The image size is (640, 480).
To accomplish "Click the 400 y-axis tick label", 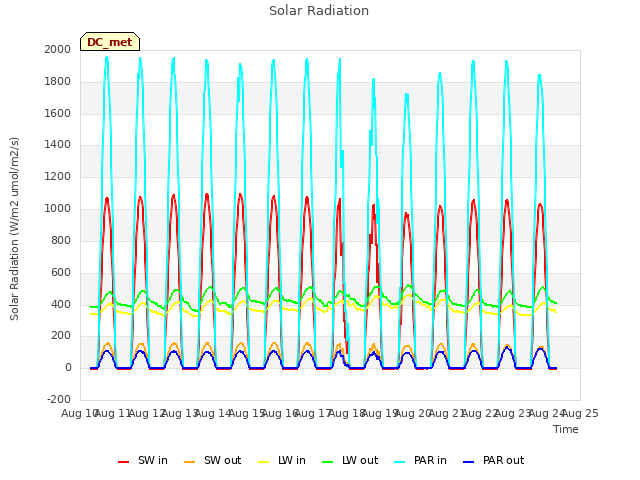I will [61, 304].
